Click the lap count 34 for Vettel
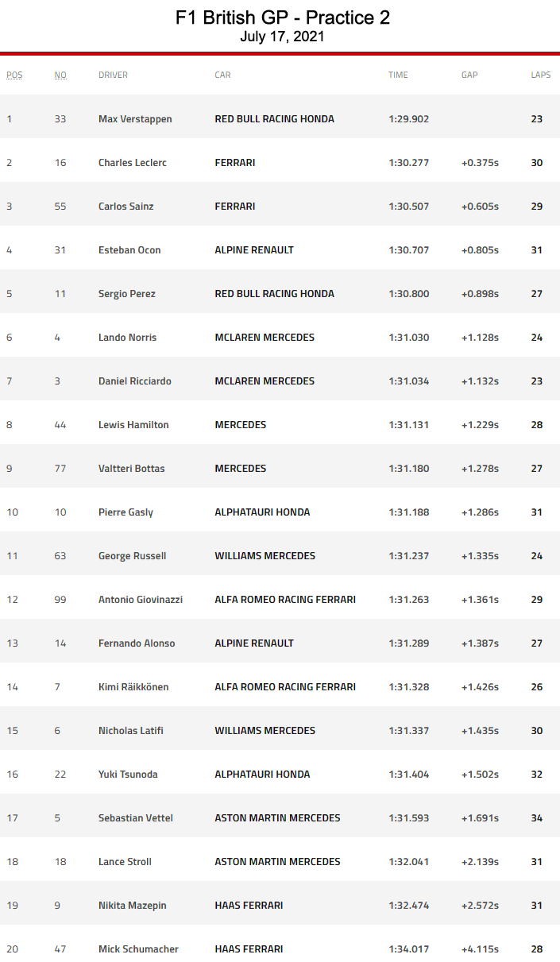 click(x=537, y=818)
